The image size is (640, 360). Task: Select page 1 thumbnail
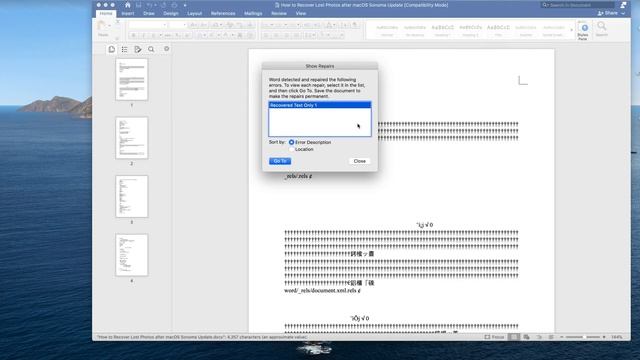coord(131,79)
